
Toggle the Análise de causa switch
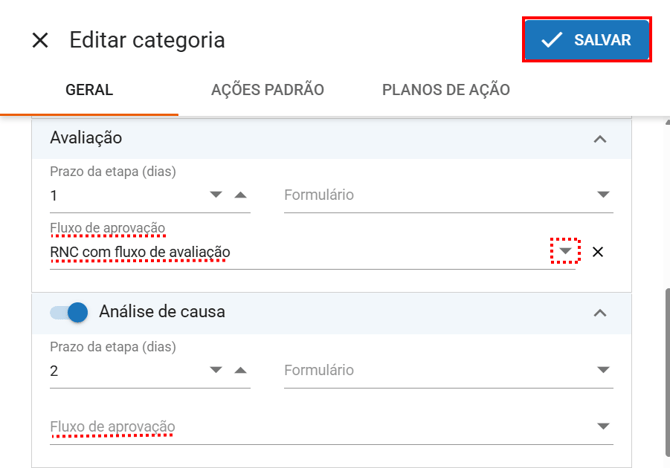[70, 312]
